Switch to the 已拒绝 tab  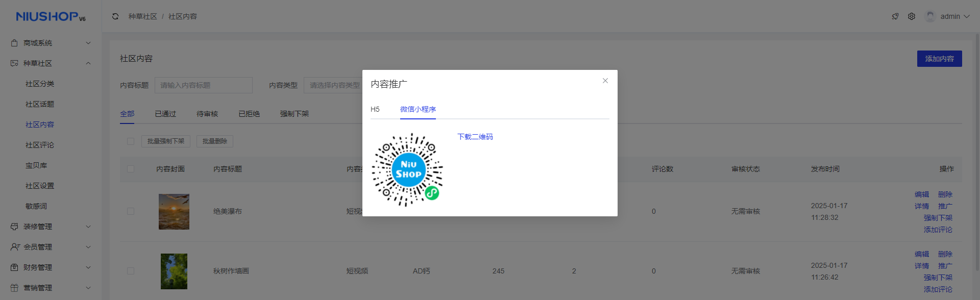pyautogui.click(x=249, y=114)
